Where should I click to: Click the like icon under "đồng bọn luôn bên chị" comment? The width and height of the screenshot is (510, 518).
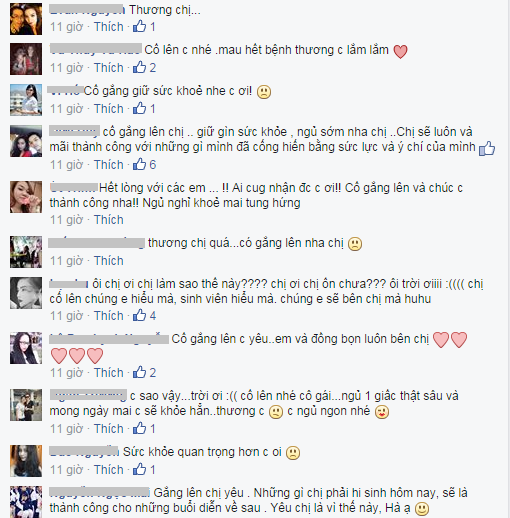pos(139,372)
